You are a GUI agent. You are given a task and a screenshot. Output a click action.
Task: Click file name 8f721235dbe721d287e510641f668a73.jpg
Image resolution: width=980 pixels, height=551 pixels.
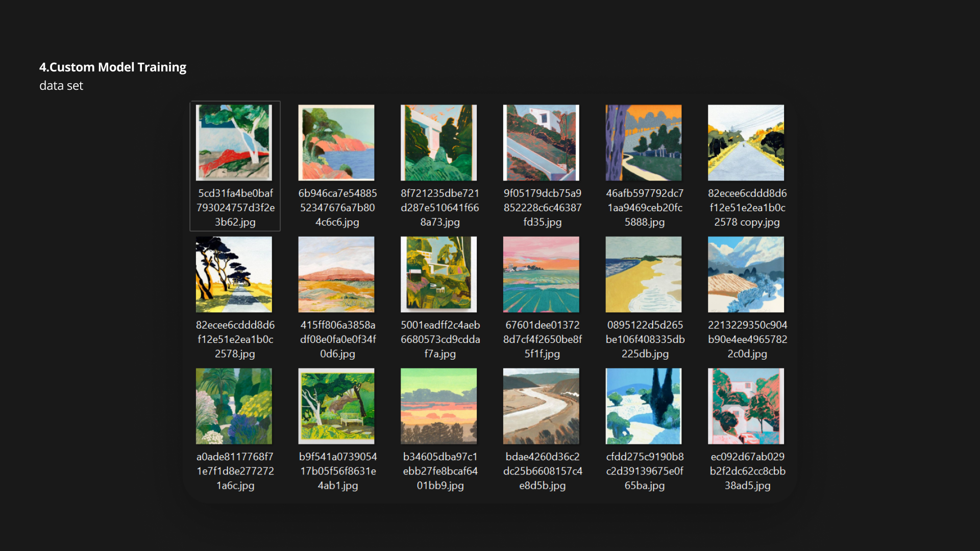[440, 208]
